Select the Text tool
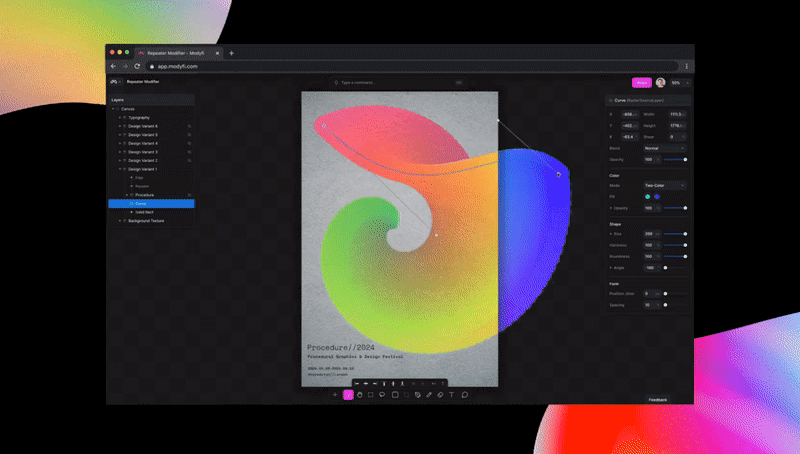The width and height of the screenshot is (800, 454). point(452,395)
